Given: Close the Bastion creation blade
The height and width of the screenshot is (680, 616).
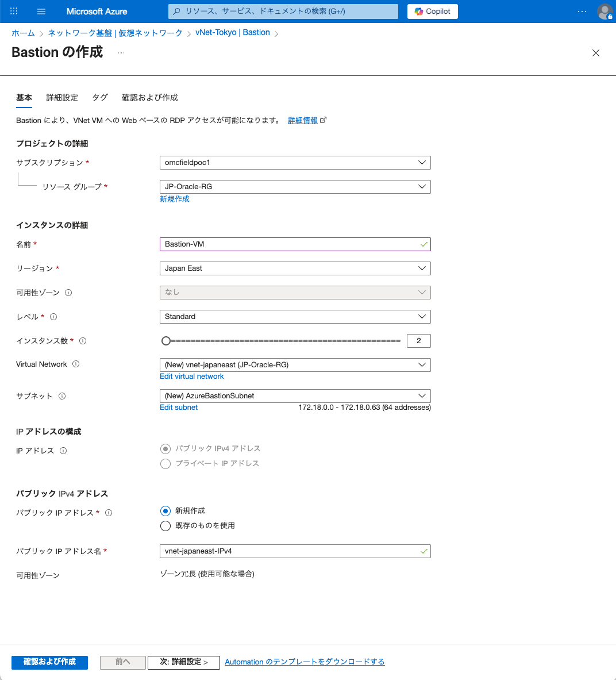Looking at the screenshot, I should pyautogui.click(x=596, y=53).
